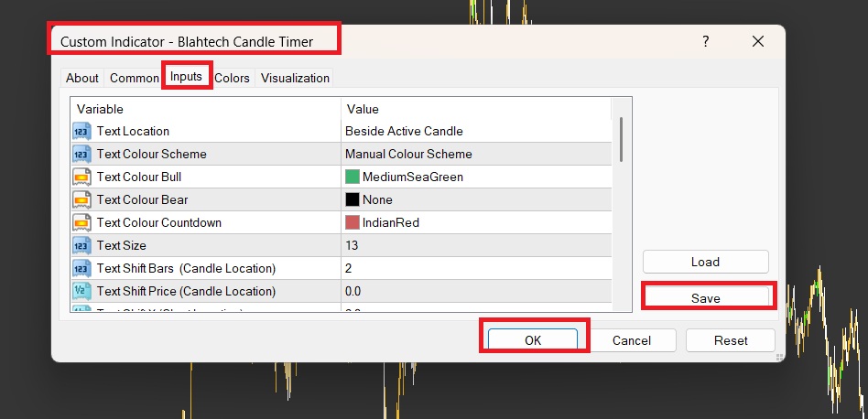Viewport: 868px width, 419px height.
Task: Click the OK button
Action: 533,340
